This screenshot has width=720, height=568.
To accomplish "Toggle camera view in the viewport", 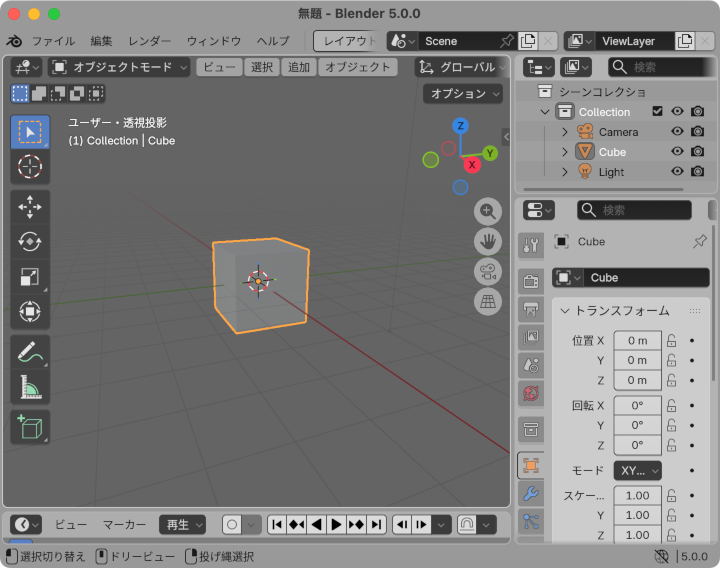I will point(488,271).
